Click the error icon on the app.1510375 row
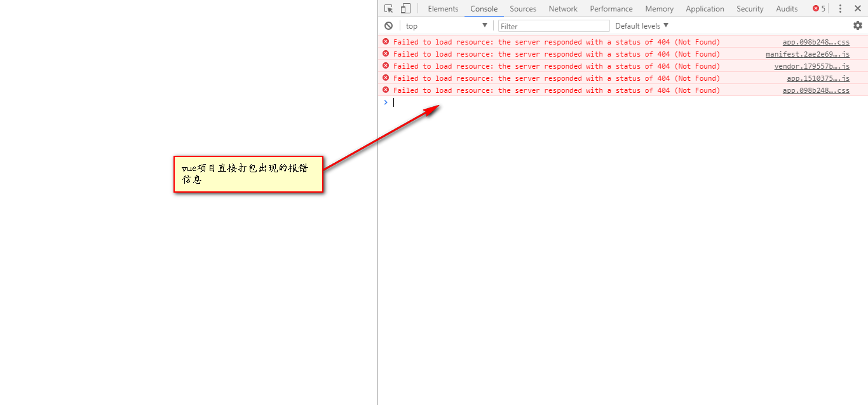Viewport: 868px width, 405px height. click(386, 78)
